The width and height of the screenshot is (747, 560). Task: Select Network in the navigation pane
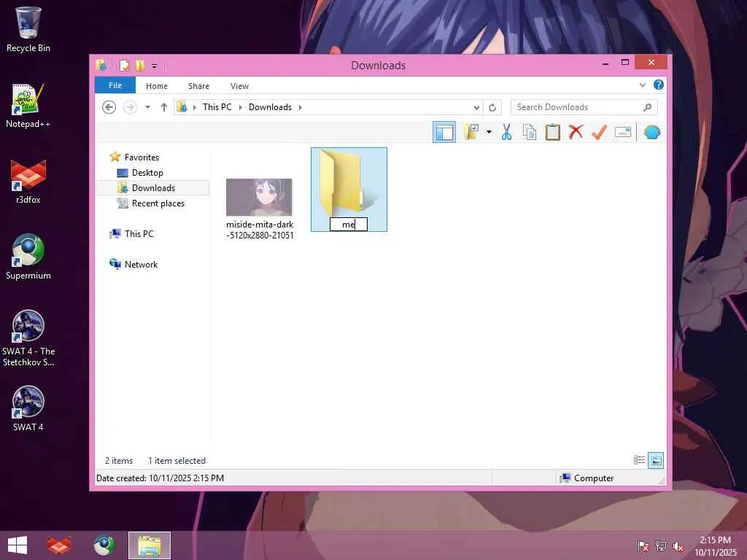141,264
